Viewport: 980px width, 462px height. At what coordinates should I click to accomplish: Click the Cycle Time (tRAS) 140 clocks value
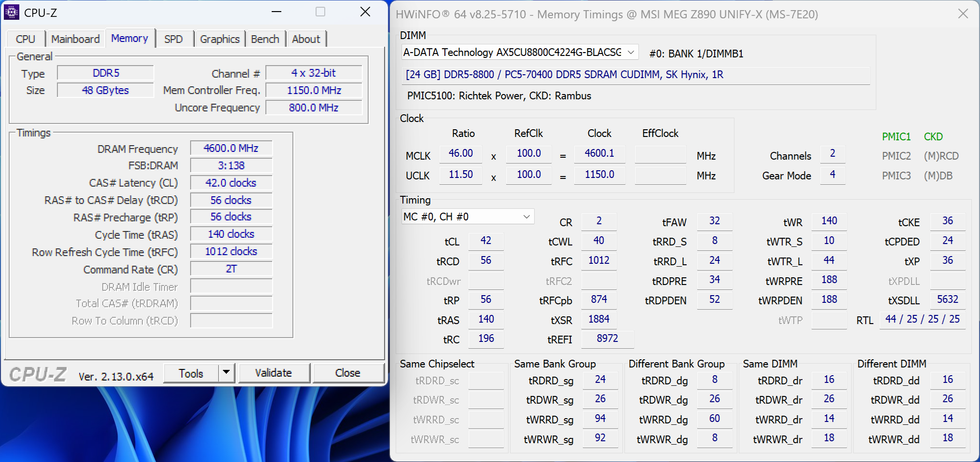(x=231, y=234)
